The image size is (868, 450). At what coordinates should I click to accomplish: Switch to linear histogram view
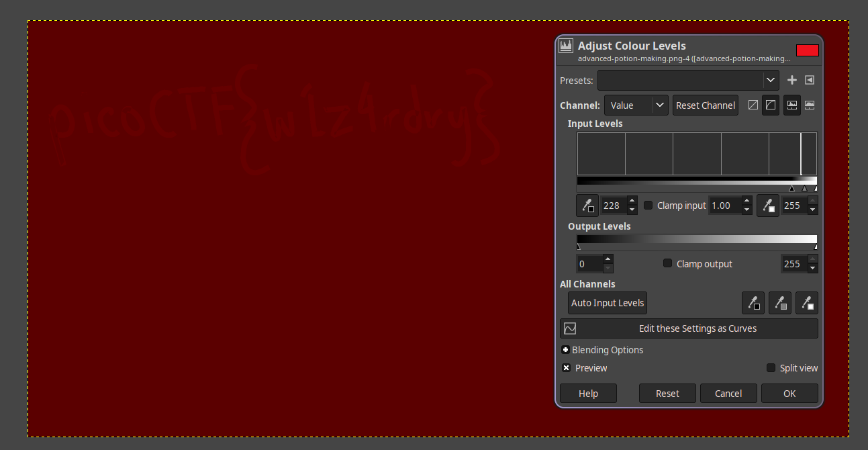point(792,105)
